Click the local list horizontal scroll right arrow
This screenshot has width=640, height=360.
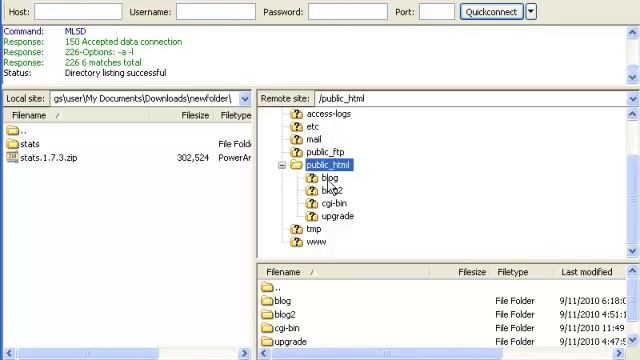[244, 353]
